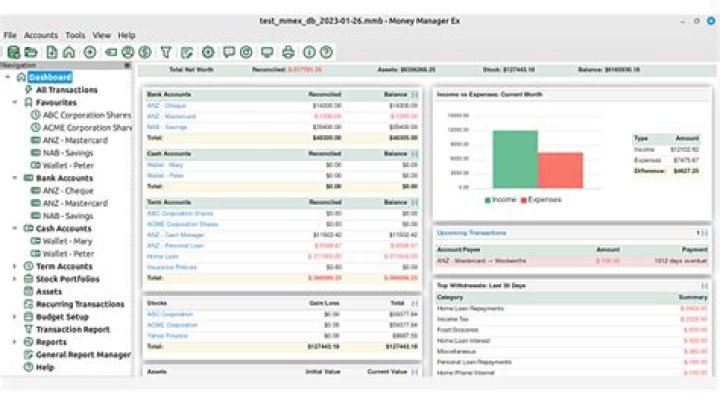Select Wallet - Mary in navigation tree

pyautogui.click(x=68, y=241)
